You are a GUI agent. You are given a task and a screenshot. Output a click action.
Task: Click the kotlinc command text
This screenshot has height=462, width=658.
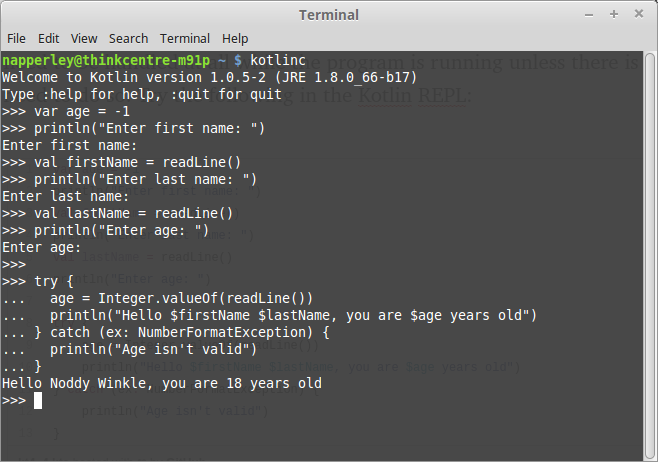(x=278, y=60)
